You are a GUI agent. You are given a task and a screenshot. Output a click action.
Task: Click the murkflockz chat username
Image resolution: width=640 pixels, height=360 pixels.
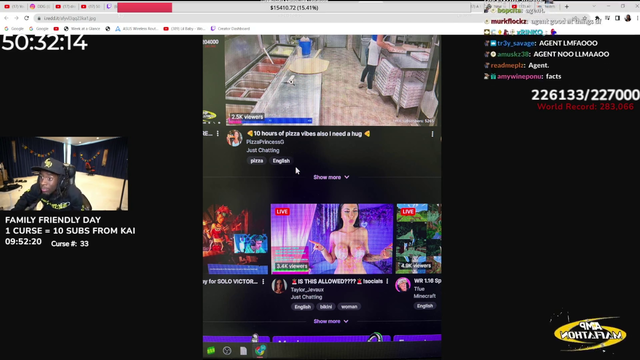[509, 21]
